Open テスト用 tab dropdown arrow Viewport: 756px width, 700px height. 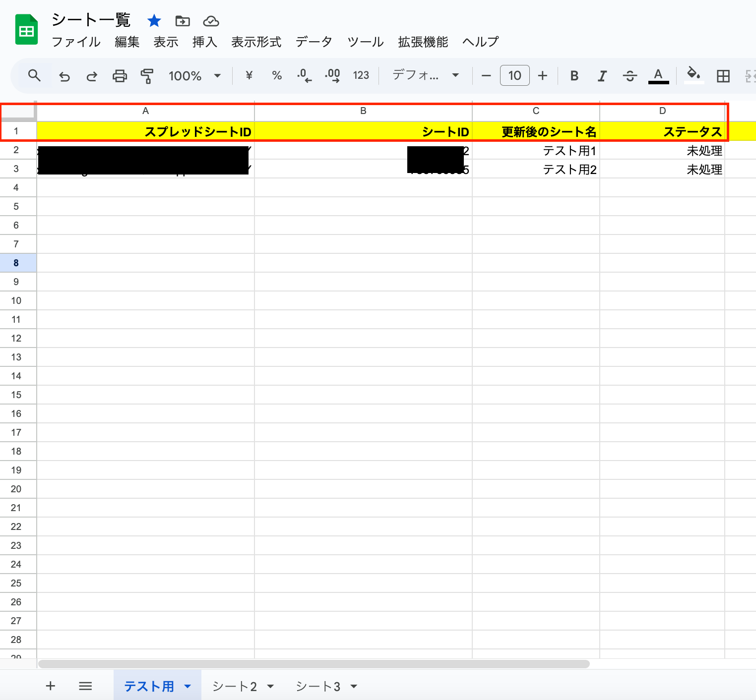(188, 687)
